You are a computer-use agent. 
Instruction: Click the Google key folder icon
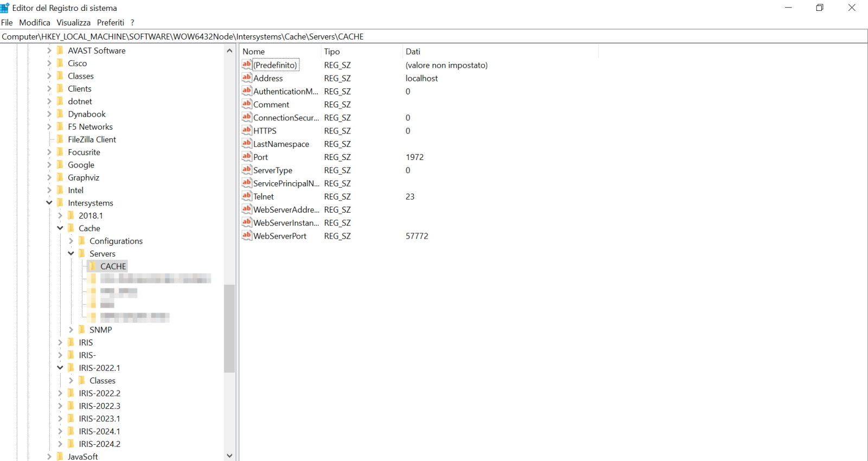[60, 165]
